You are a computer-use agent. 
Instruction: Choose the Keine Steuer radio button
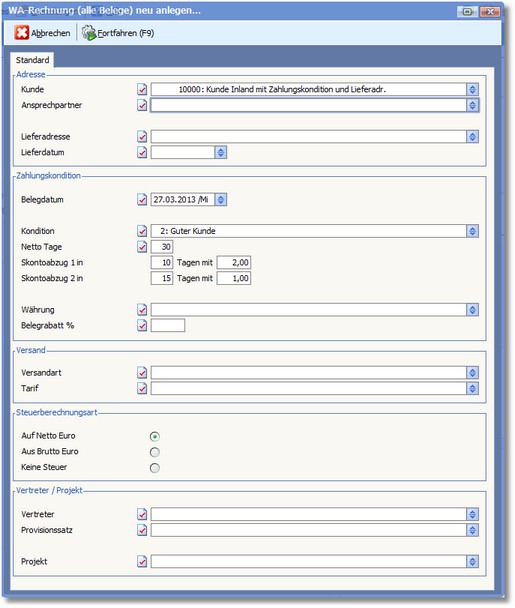point(155,468)
